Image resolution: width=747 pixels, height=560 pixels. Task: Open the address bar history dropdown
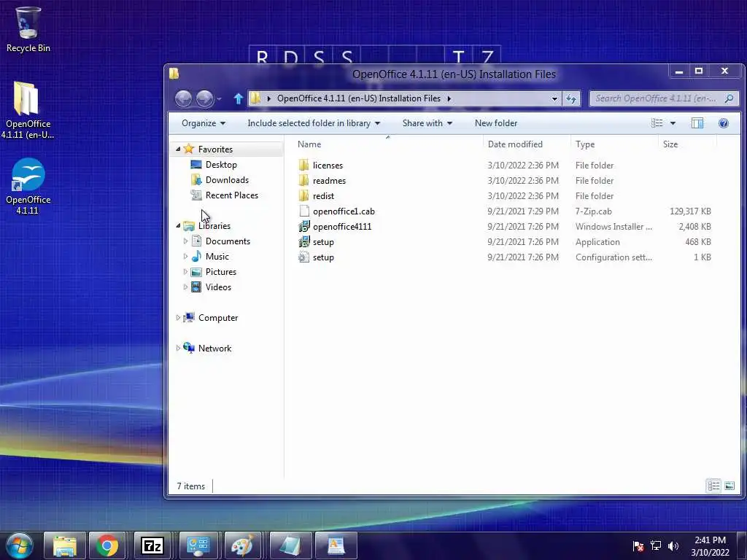pyautogui.click(x=554, y=98)
